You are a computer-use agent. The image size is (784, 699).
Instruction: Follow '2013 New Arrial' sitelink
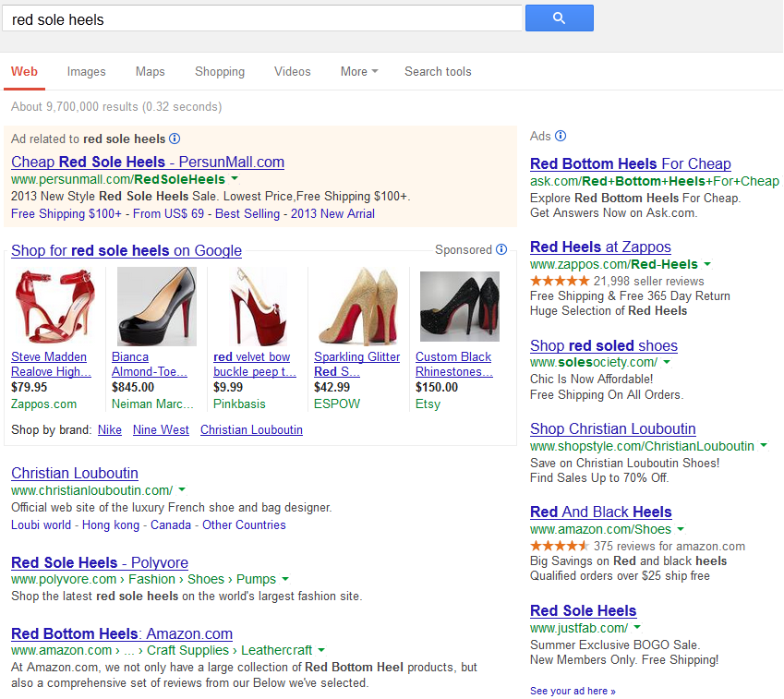332,213
